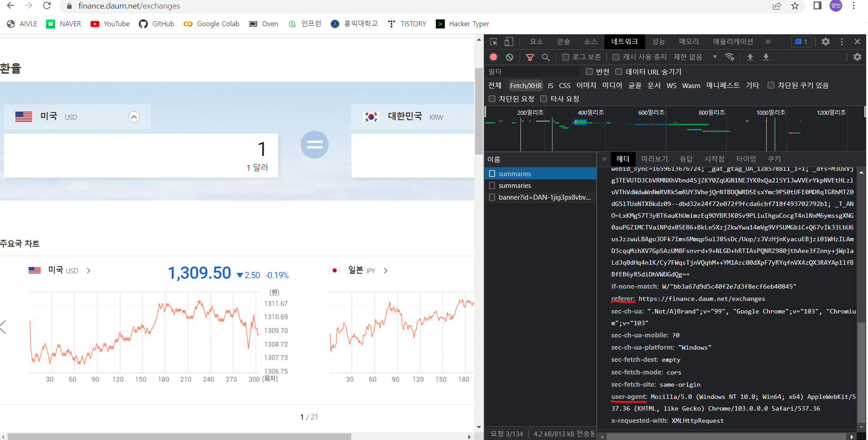
Task: Switch to the 소스 DevTools tab
Action: coord(590,42)
